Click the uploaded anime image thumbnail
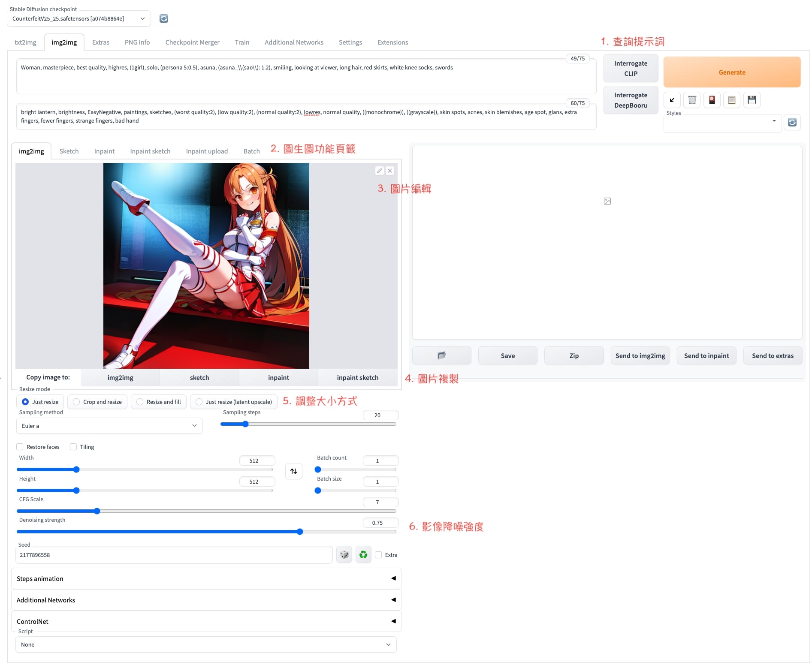 coord(206,265)
